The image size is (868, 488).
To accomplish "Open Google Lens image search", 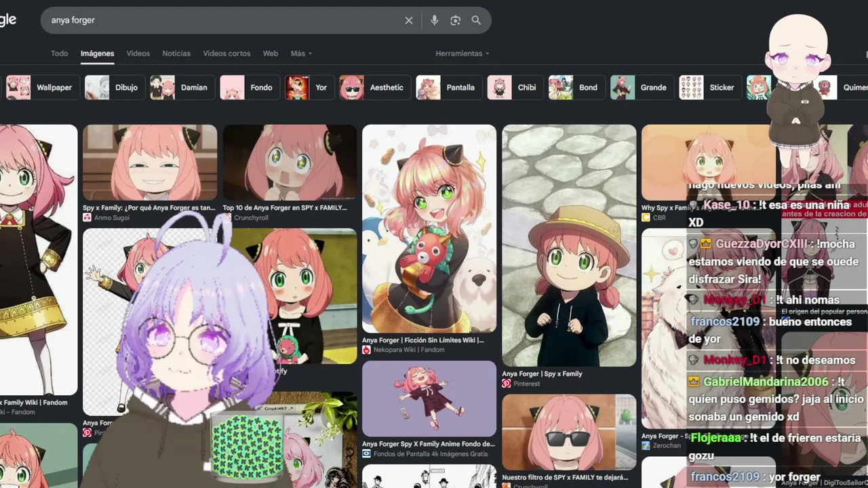I will coord(456,20).
